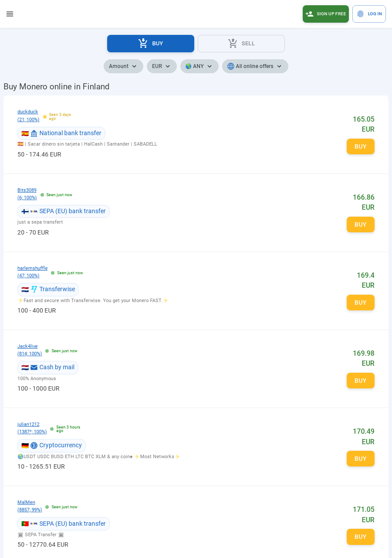The image size is (392, 558).
Task: Click the fingerprint icon beside LOG IN
Action: click(x=360, y=14)
